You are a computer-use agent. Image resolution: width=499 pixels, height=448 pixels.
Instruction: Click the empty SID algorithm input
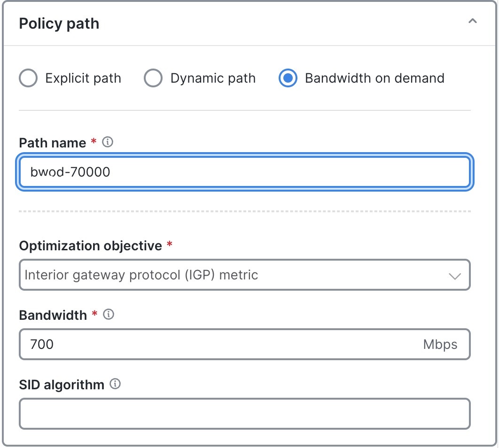[x=244, y=414]
